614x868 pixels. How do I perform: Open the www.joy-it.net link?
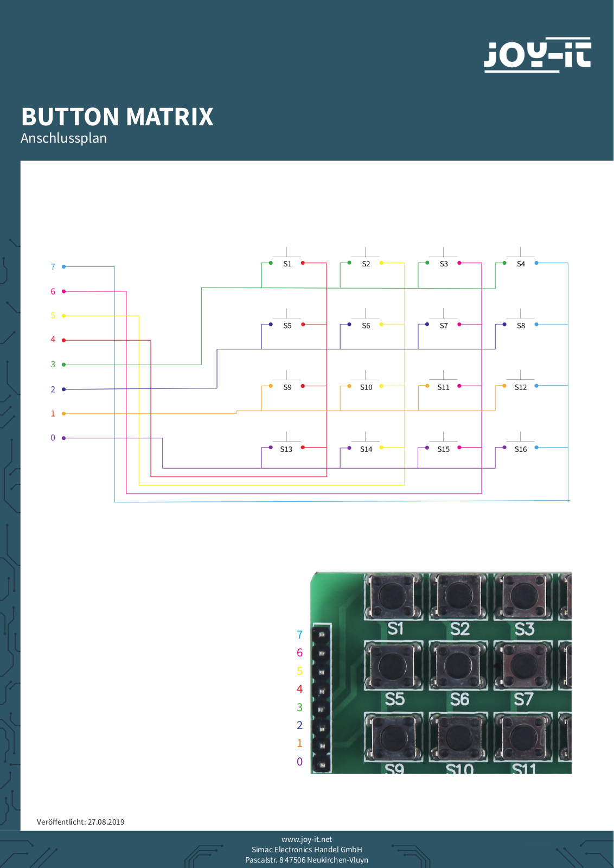click(x=306, y=839)
